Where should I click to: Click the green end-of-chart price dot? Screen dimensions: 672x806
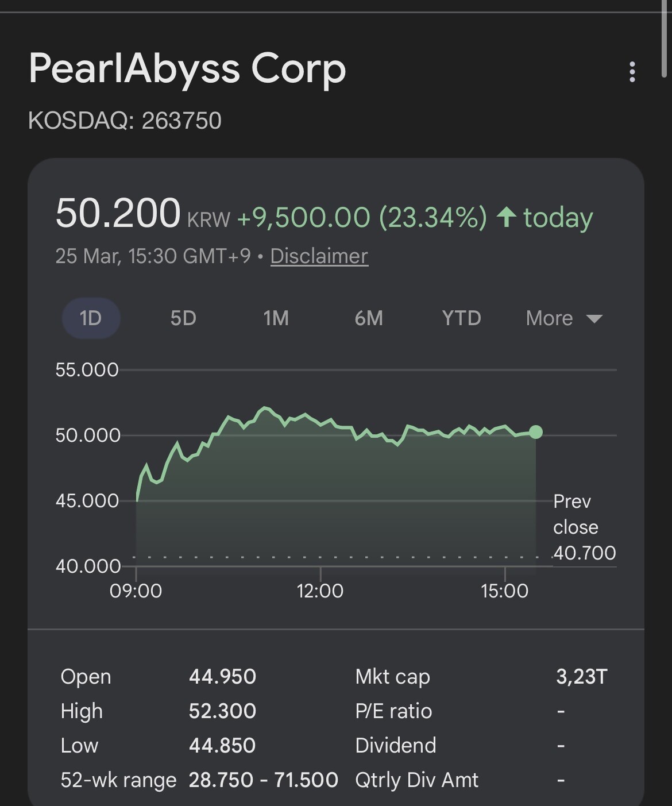point(535,432)
